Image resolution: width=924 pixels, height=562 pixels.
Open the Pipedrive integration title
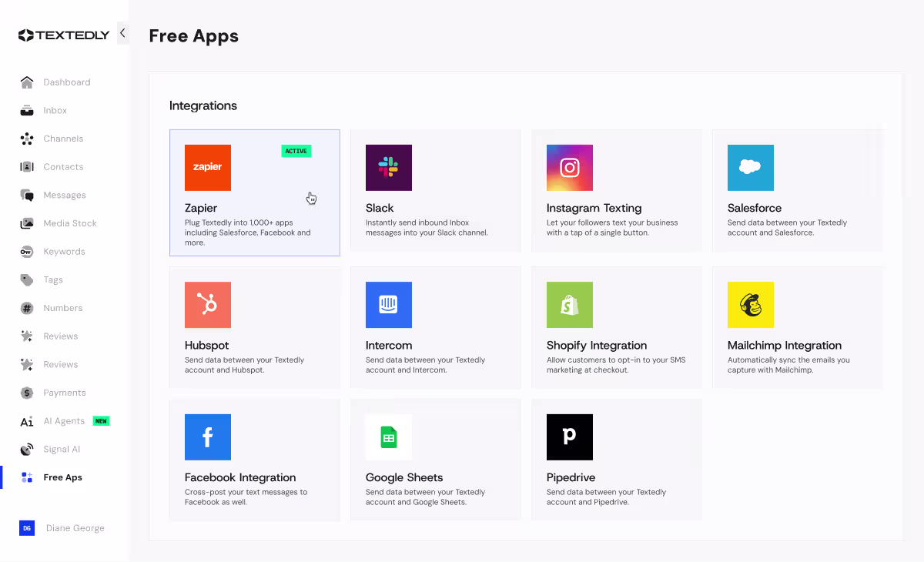(571, 477)
